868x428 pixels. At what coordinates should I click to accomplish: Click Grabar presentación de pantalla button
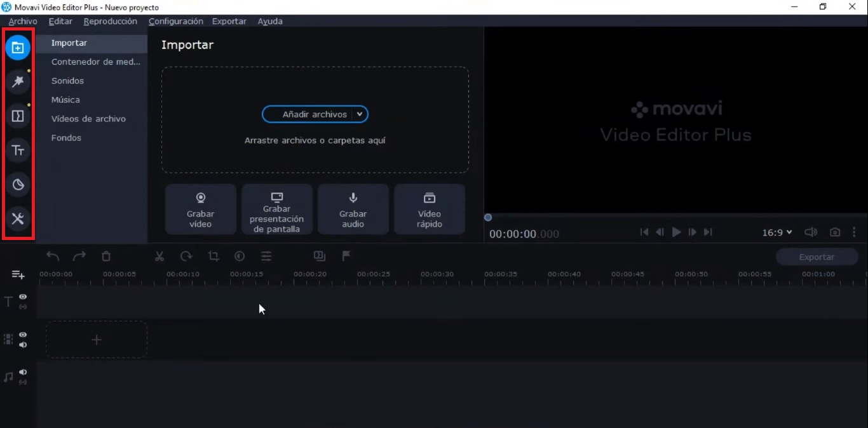(x=277, y=210)
